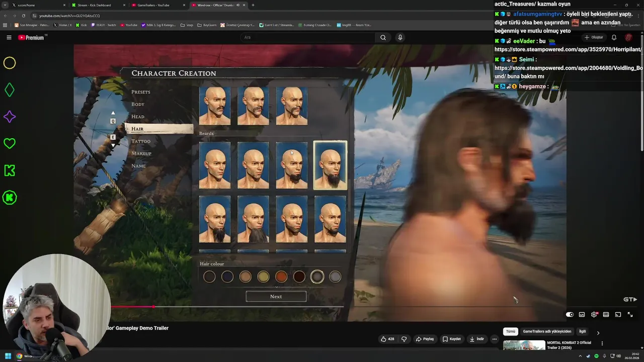Open Mortal Kombat video options menu
Viewport: 644px width, 362px height.
tap(602, 343)
